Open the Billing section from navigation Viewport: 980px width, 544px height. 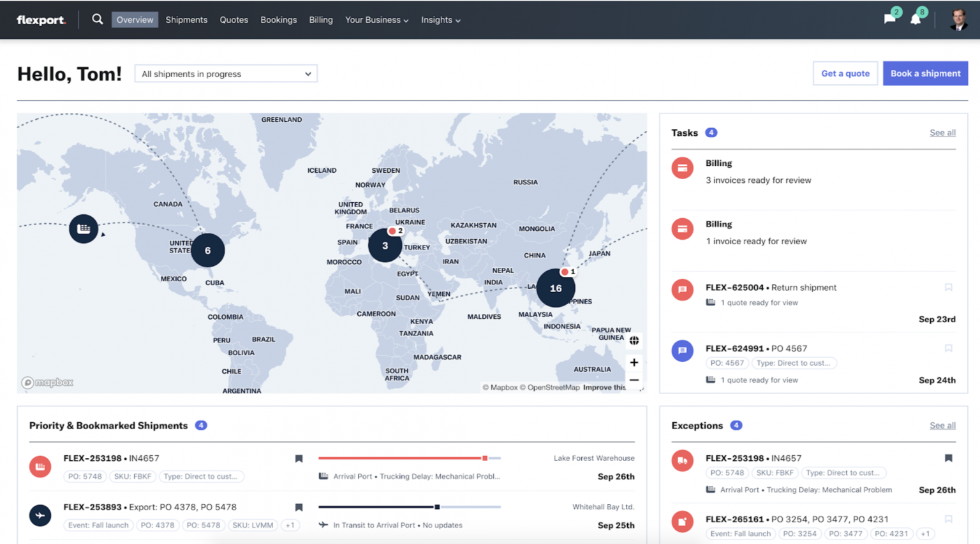321,20
